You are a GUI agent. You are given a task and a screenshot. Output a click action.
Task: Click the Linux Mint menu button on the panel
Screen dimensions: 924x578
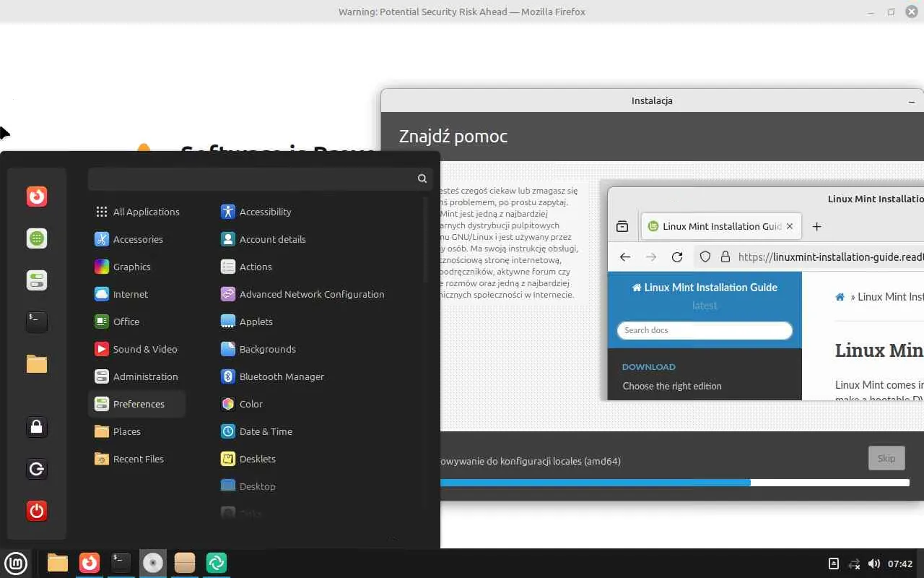point(16,563)
